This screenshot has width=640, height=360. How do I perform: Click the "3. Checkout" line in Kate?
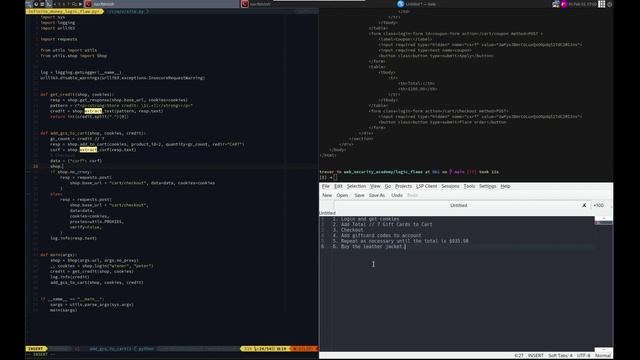(x=347, y=230)
